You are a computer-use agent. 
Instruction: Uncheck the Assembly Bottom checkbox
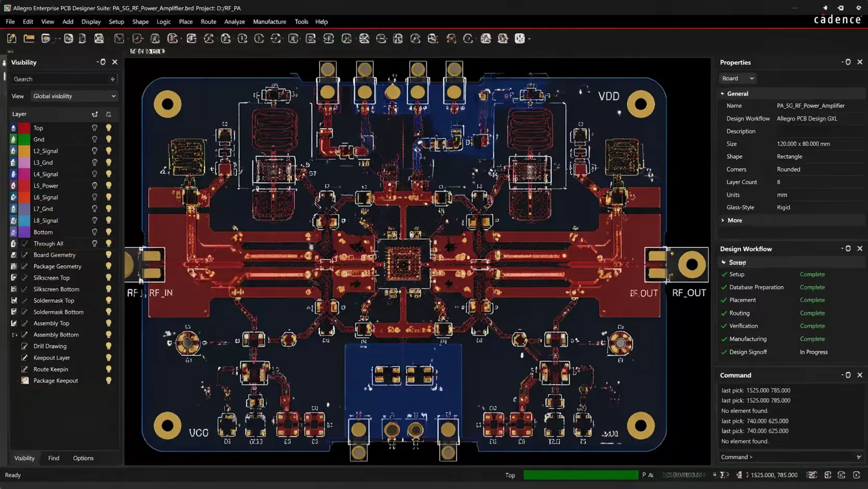24,334
